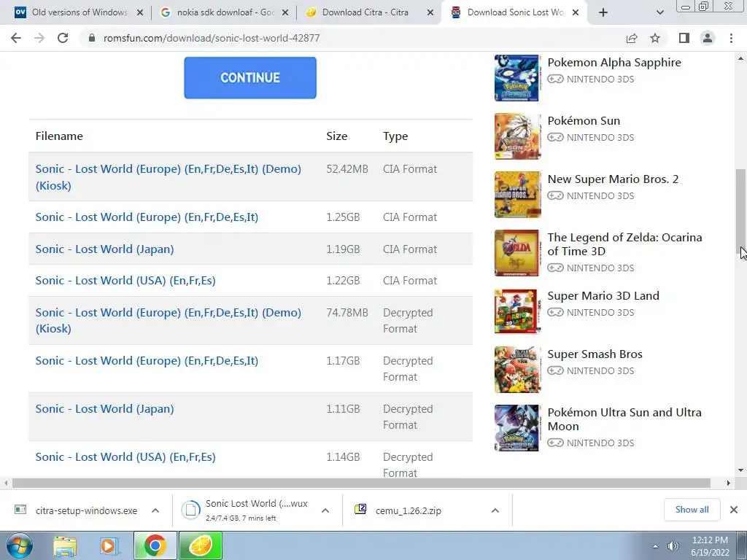Close the Download Sonic Lost World tab

tap(576, 13)
